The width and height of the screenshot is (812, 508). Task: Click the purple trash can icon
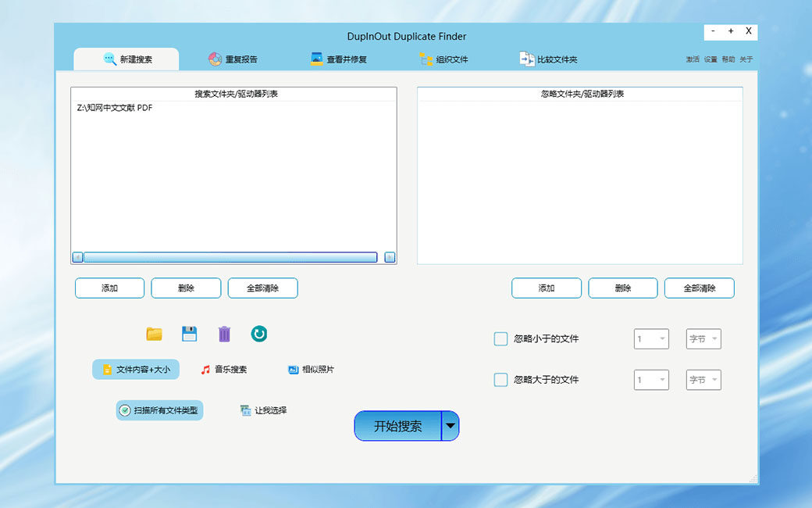click(224, 334)
